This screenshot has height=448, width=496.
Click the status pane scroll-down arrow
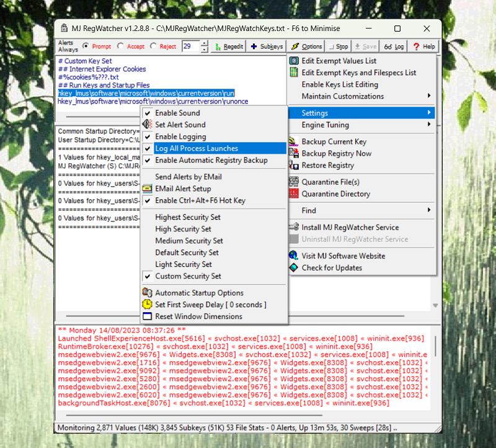[435, 305]
